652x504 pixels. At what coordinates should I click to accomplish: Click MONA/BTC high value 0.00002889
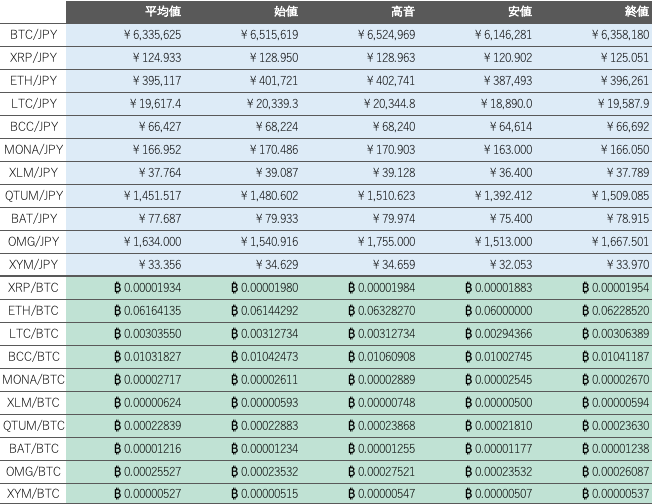pyautogui.click(x=382, y=379)
